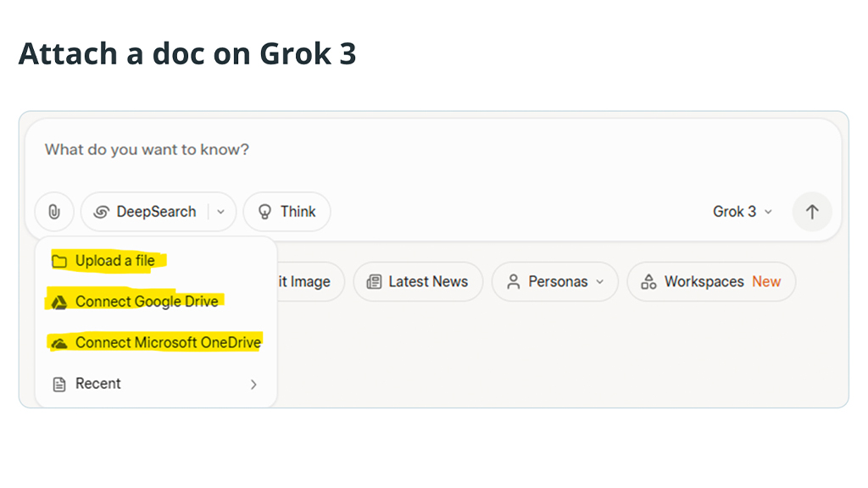
Task: Select Connect Microsoft OneDrive option
Action: point(156,342)
